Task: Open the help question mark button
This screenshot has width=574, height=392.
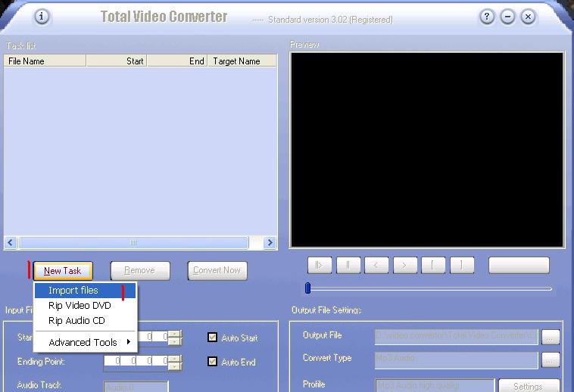Action: pos(487,17)
